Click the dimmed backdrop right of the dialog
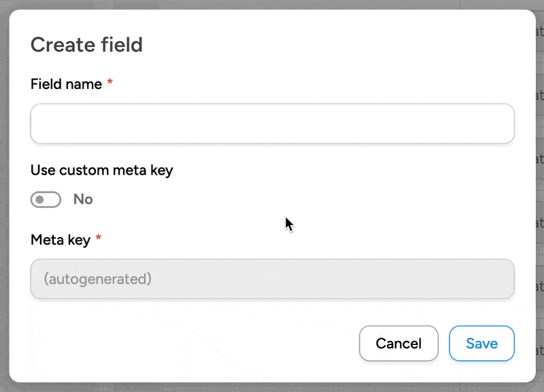 (x=540, y=204)
